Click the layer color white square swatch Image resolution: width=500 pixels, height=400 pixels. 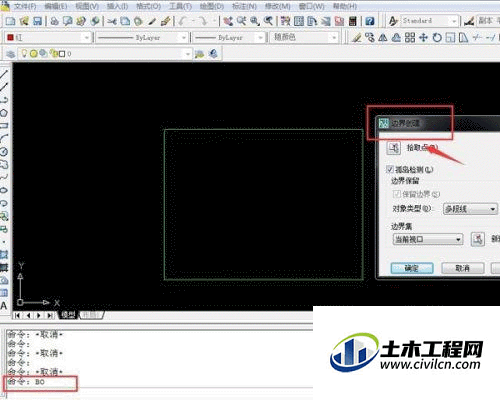coord(62,54)
